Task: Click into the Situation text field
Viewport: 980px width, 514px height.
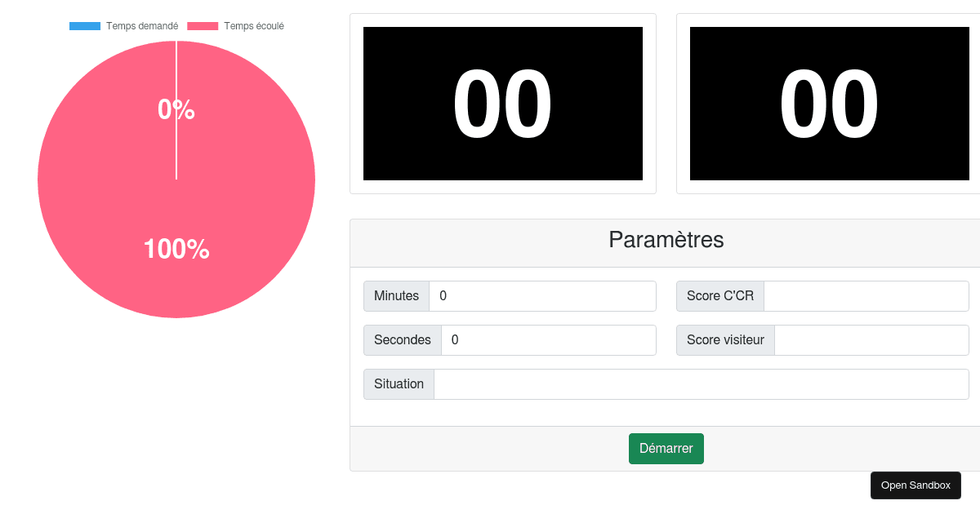Action: [x=701, y=384]
